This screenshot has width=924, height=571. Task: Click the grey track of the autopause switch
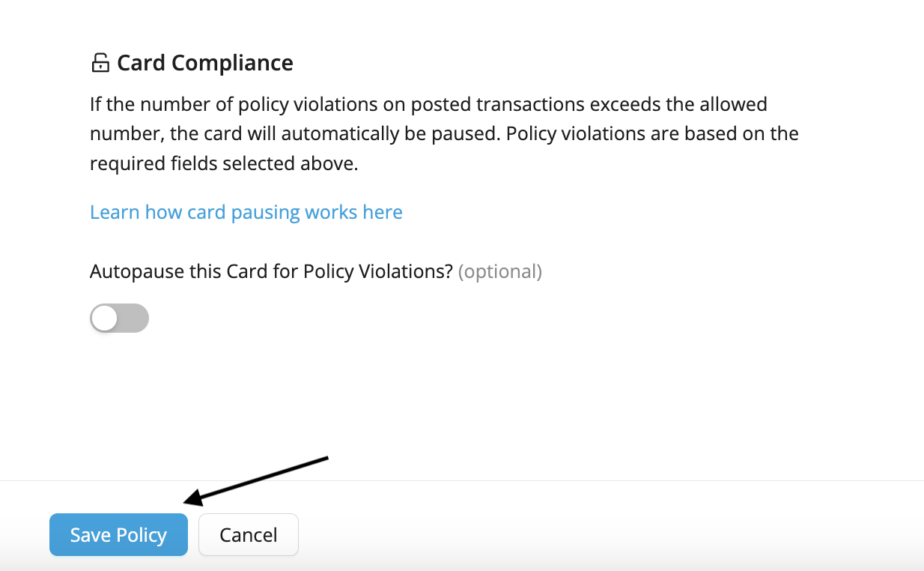(x=133, y=318)
